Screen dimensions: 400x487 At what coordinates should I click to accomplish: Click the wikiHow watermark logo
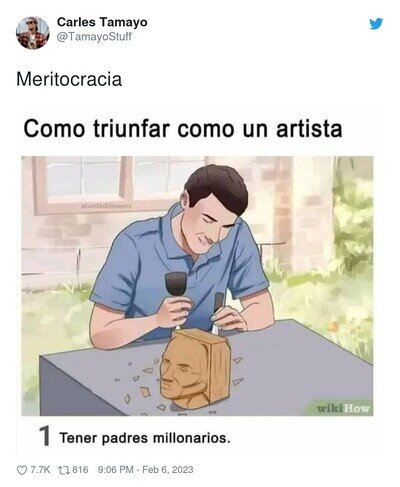[x=343, y=408]
